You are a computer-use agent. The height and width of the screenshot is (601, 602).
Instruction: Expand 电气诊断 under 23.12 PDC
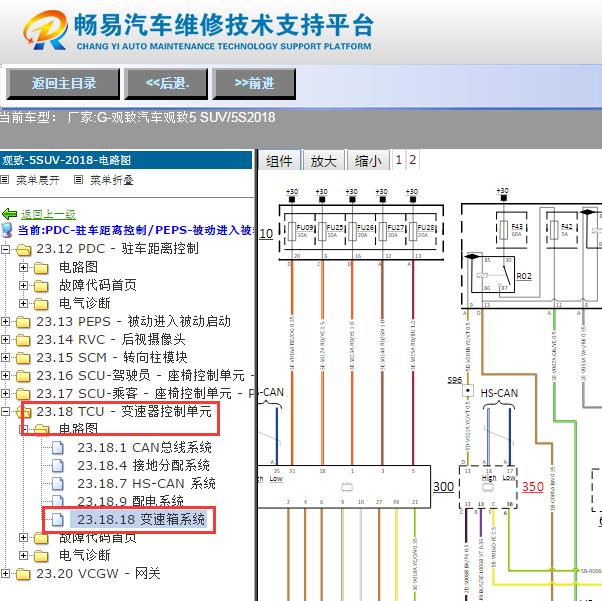click(23, 303)
